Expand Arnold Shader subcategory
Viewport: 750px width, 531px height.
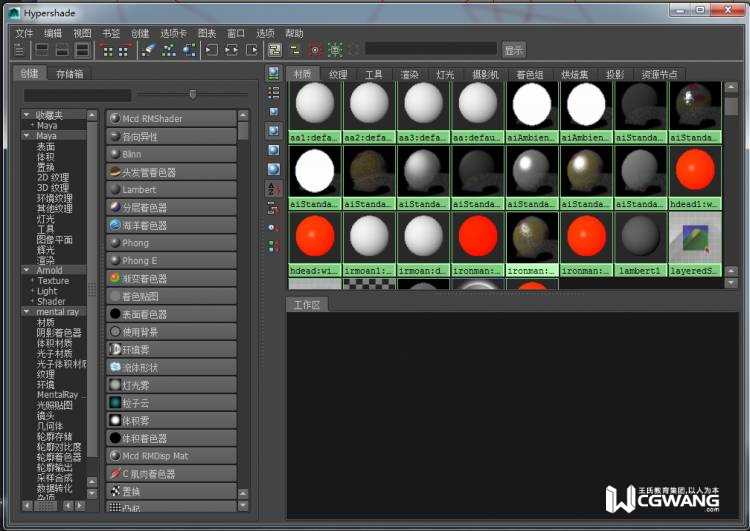click(x=33, y=301)
